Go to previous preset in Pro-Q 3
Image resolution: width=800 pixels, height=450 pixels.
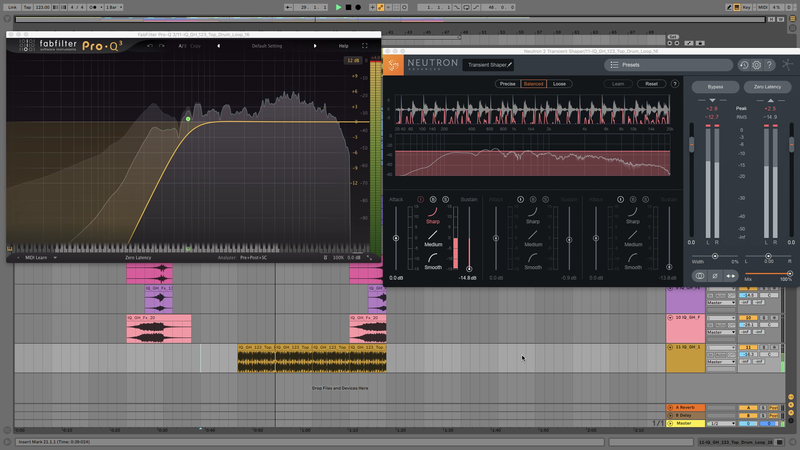pyautogui.click(x=219, y=46)
